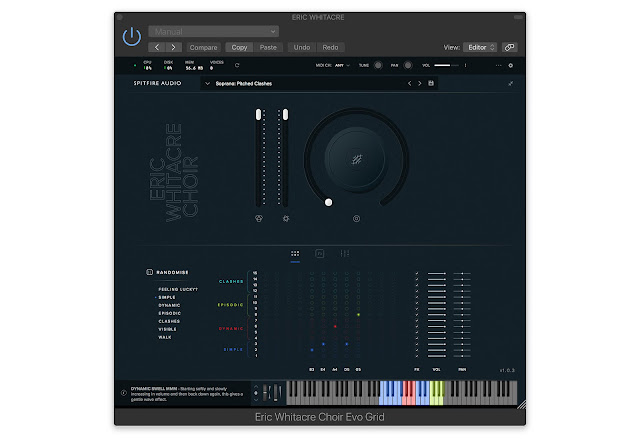
Task: Open the Manual preset dropdown
Action: point(213,31)
